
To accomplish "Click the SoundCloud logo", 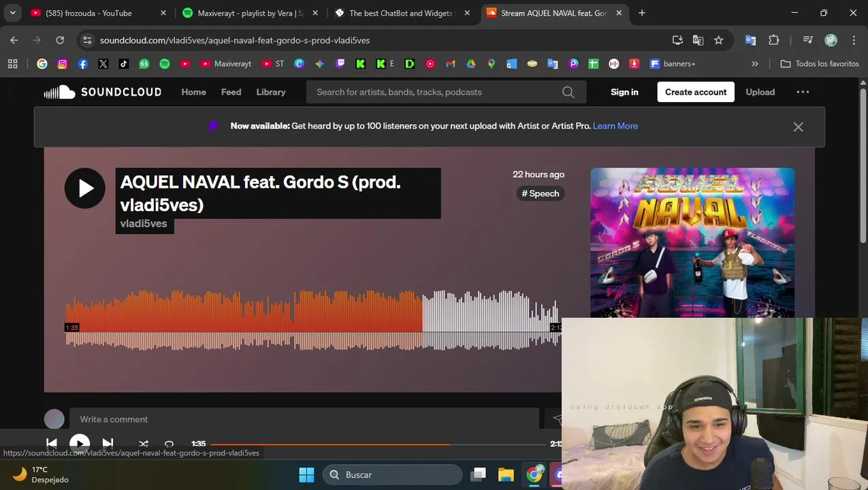I will pos(103,92).
